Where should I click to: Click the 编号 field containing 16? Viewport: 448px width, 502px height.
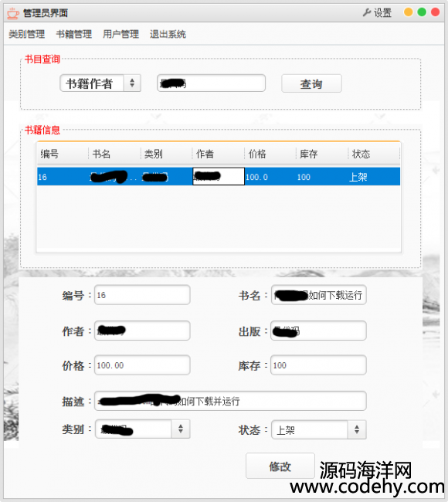pyautogui.click(x=142, y=295)
